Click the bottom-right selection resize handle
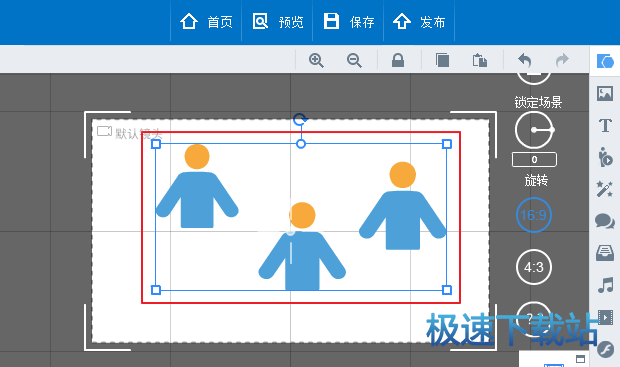620x367 pixels. (447, 290)
